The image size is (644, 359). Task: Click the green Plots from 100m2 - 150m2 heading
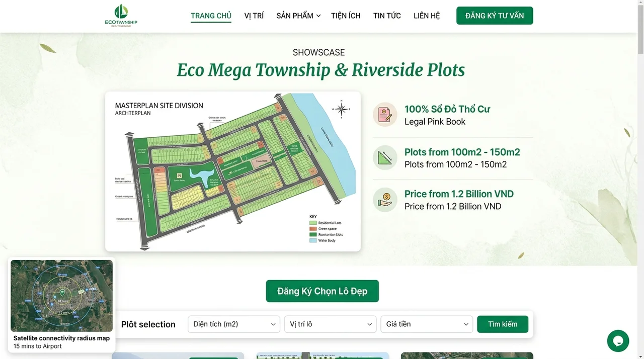(462, 152)
